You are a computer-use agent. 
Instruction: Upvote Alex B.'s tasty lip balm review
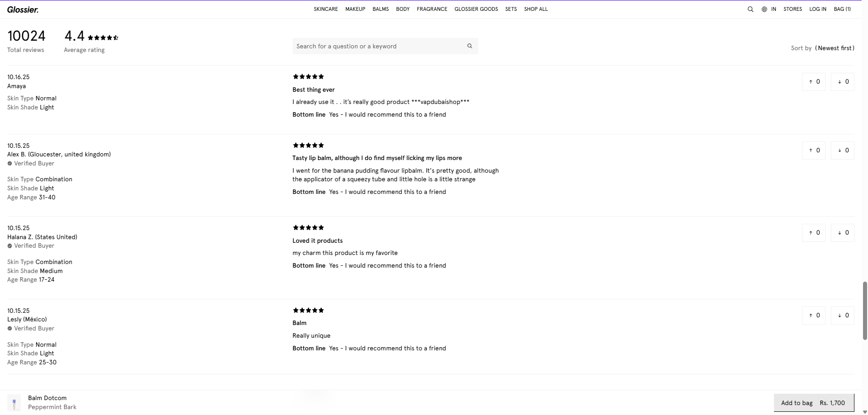814,151
